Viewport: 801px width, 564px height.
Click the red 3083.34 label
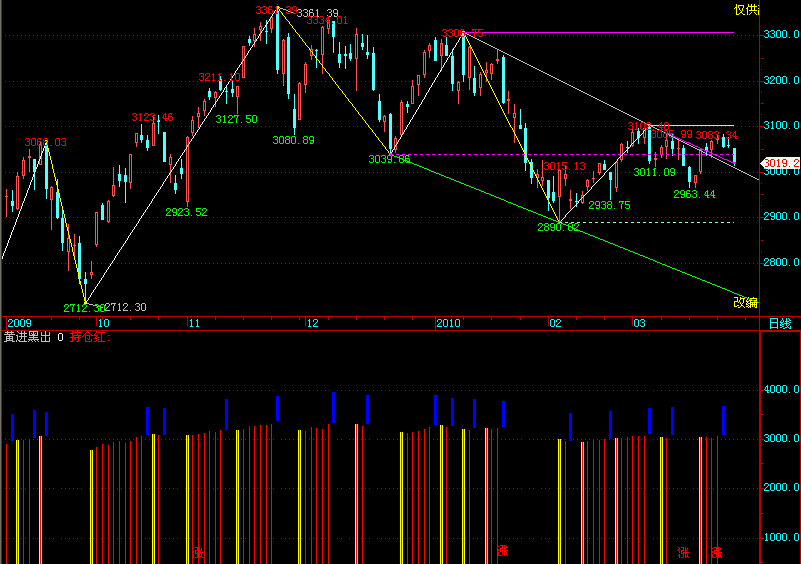[x=716, y=135]
